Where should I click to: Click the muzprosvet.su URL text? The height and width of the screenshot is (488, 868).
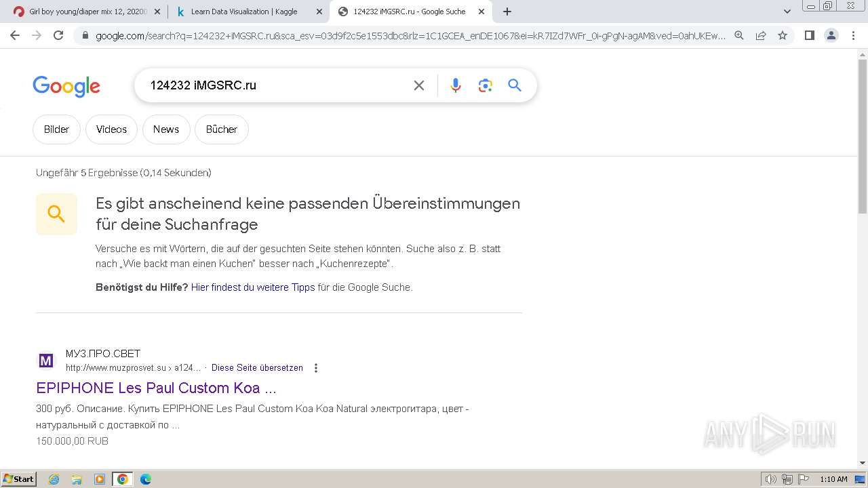click(x=133, y=368)
